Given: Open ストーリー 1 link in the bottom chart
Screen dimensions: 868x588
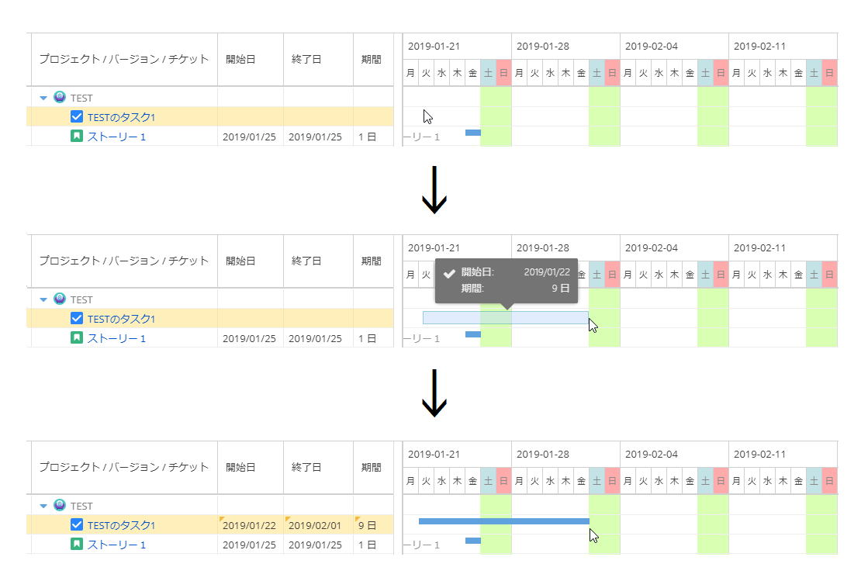Looking at the screenshot, I should pos(116,545).
